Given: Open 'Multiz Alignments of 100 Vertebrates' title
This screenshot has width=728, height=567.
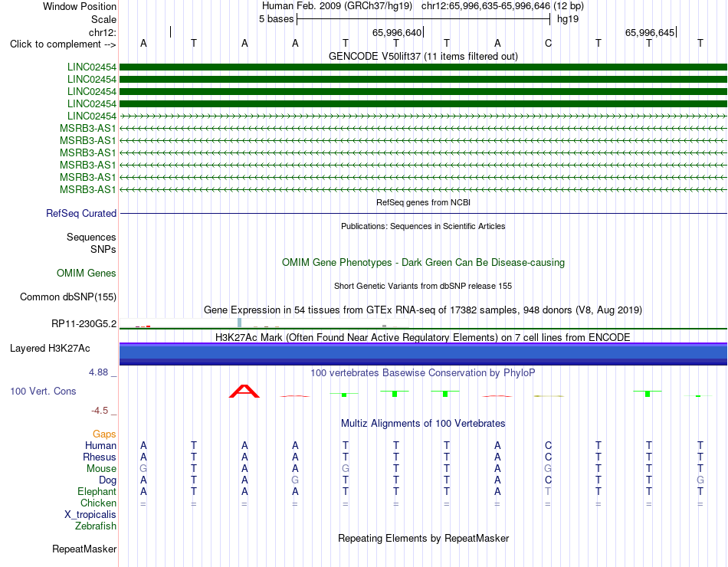Looking at the screenshot, I should click(x=423, y=424).
